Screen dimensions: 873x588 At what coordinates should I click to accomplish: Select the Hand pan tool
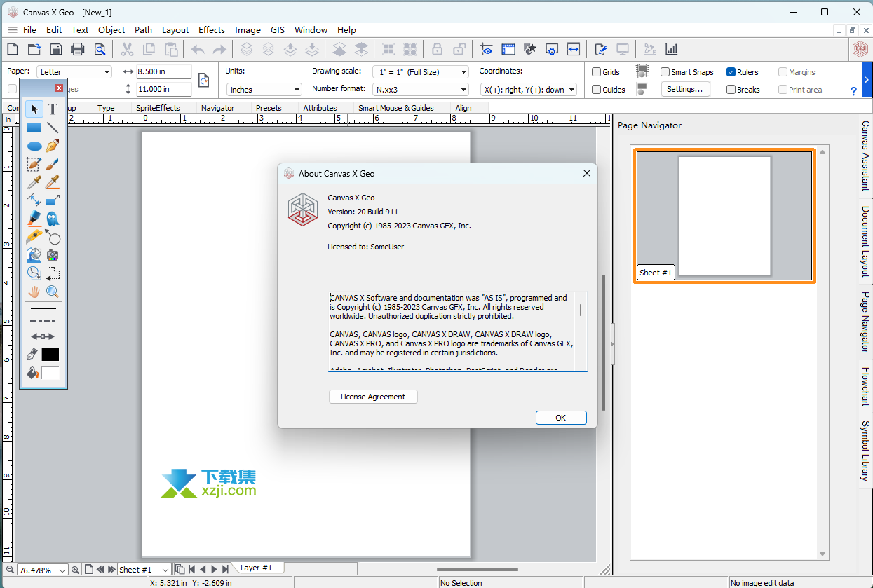tap(34, 292)
